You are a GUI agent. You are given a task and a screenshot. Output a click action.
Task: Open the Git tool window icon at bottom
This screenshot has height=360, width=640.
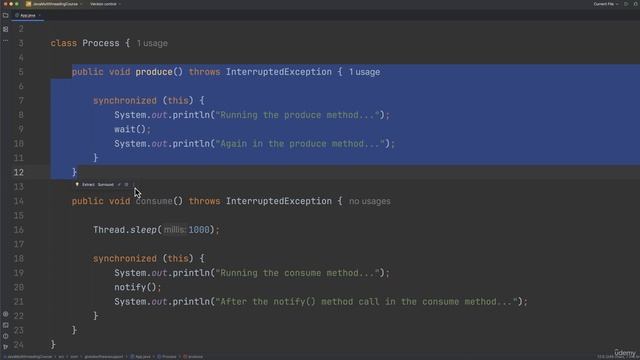(x=6, y=347)
